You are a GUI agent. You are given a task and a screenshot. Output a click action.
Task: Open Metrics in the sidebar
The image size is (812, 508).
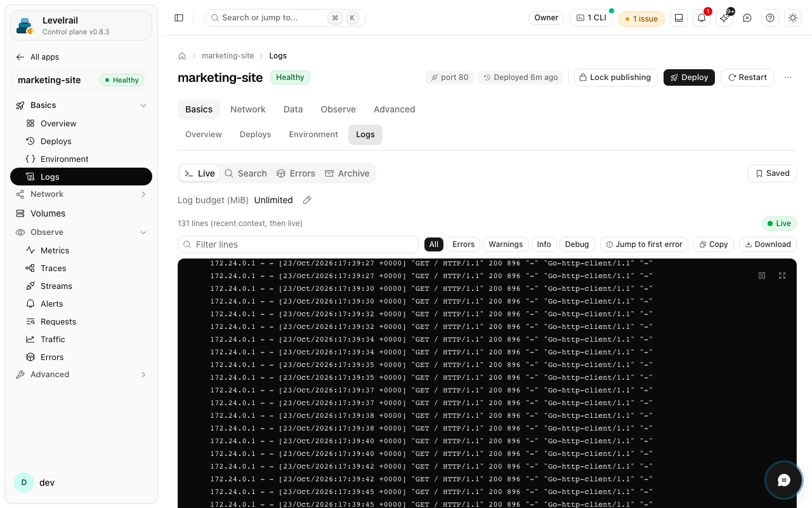pos(81,250)
